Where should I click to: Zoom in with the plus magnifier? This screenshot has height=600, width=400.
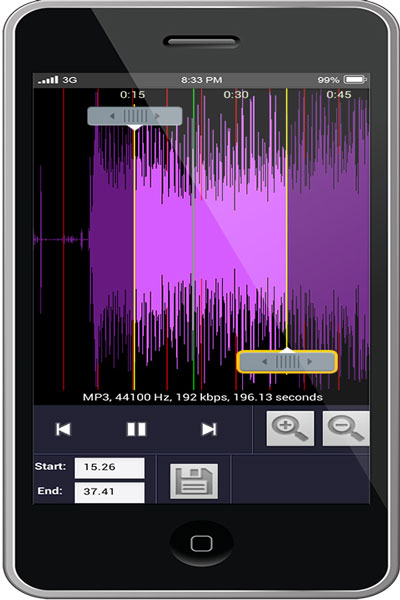click(290, 428)
